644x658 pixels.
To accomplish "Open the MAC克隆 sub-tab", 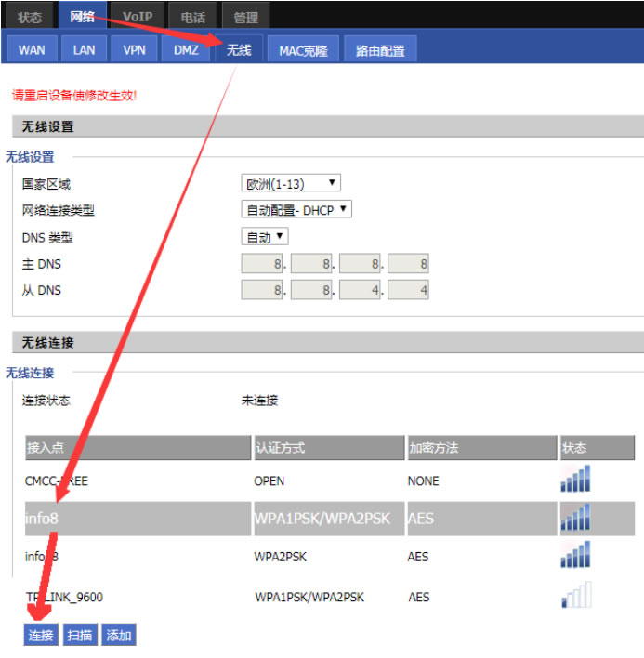I will 304,51.
